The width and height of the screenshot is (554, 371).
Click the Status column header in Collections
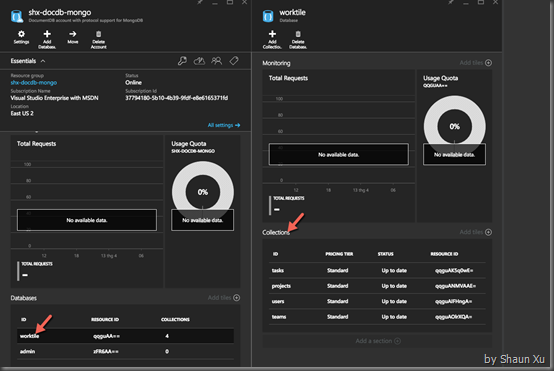point(385,254)
